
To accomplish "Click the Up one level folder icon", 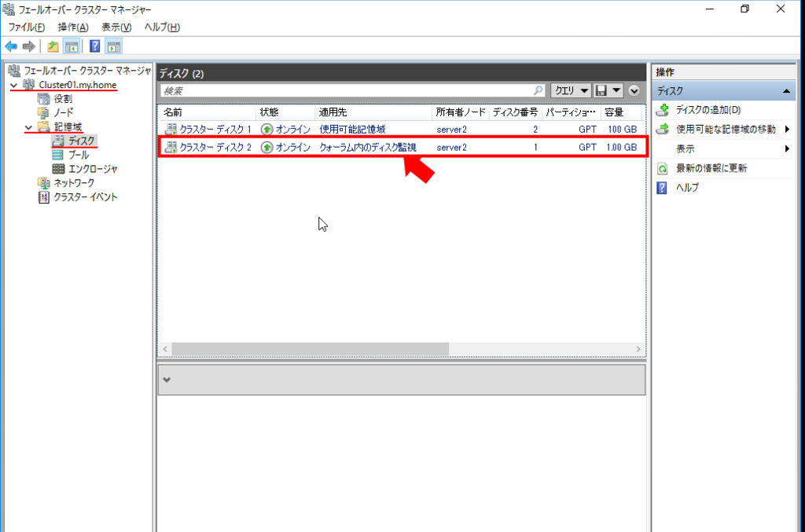I will pyautogui.click(x=53, y=46).
